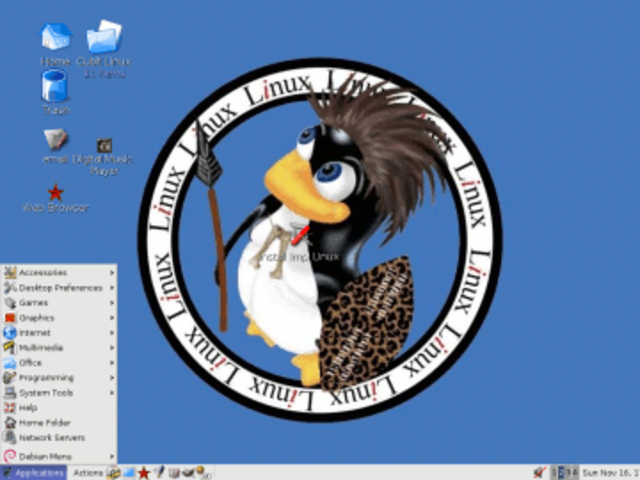Switch to workspace 4 in pager
The image size is (640, 480).
coord(575,472)
